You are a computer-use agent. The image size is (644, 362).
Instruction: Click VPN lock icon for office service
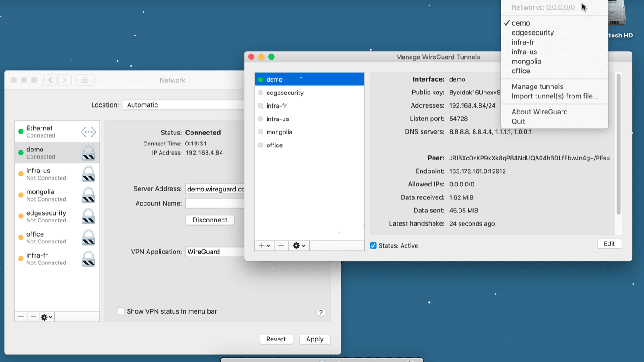[88, 238]
